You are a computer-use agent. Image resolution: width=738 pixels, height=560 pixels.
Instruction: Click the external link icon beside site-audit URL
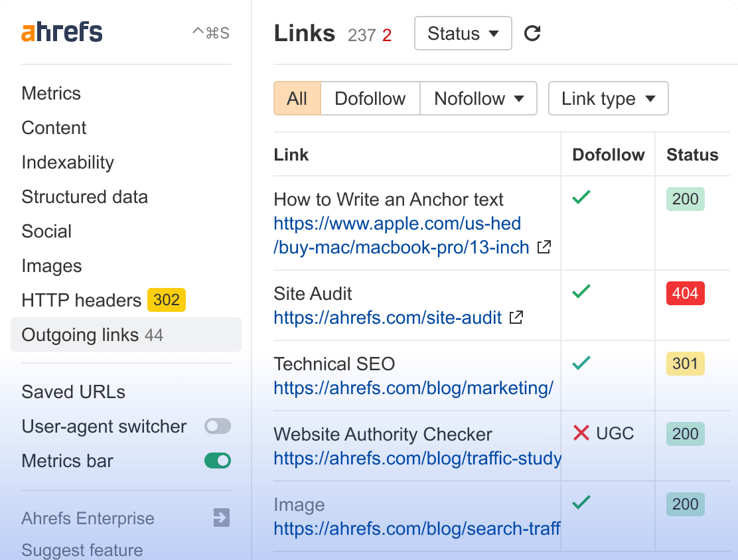tap(516, 318)
